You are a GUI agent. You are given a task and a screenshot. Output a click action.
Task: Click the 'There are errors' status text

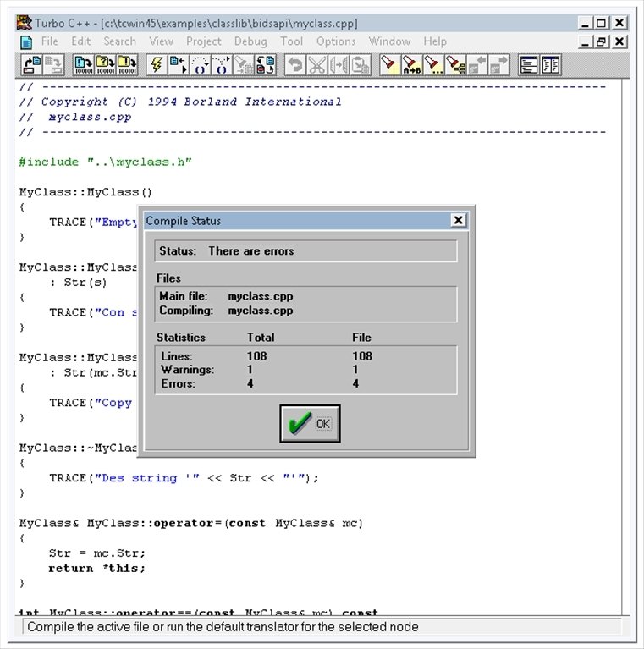point(251,250)
